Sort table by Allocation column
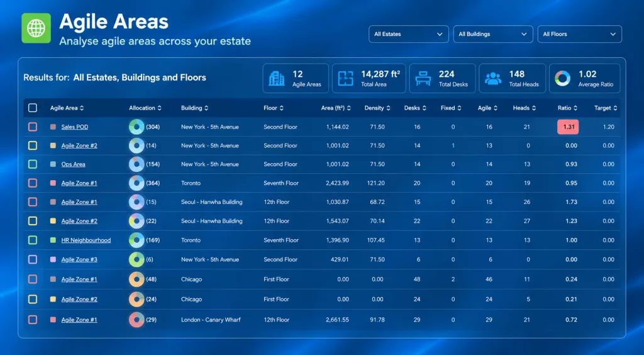 pos(145,108)
